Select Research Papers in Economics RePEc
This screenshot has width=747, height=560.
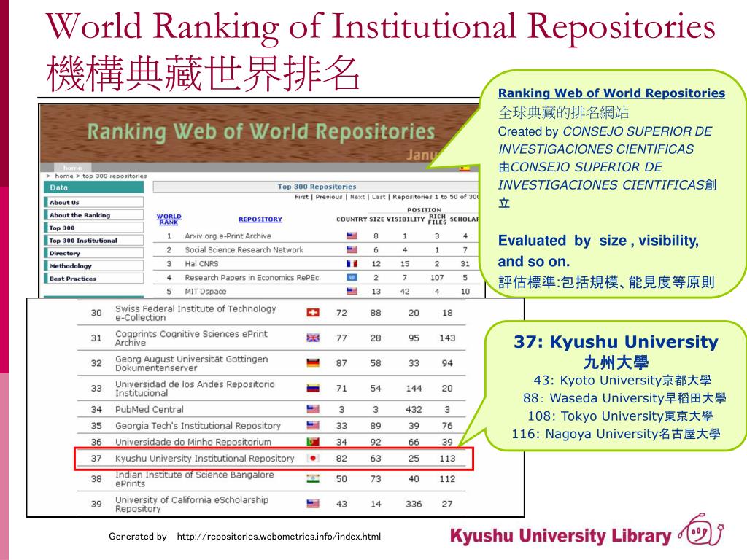point(252,277)
